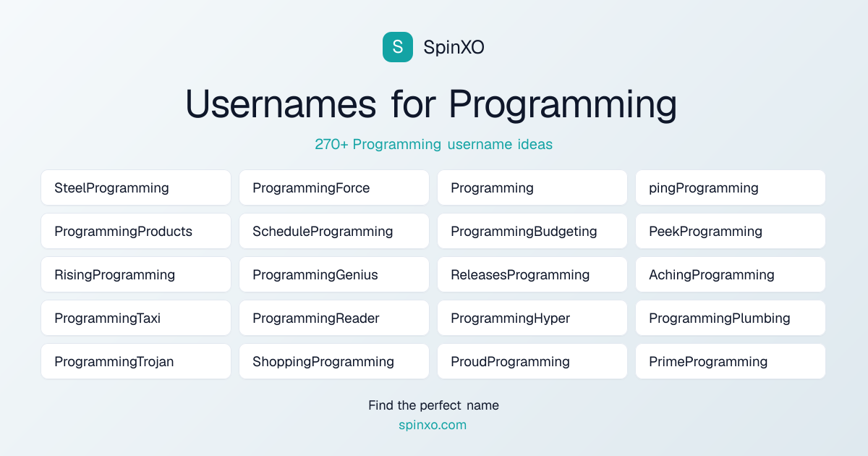Click the ReleasesProgramming username card
This screenshot has height=456, width=868.
click(532, 274)
